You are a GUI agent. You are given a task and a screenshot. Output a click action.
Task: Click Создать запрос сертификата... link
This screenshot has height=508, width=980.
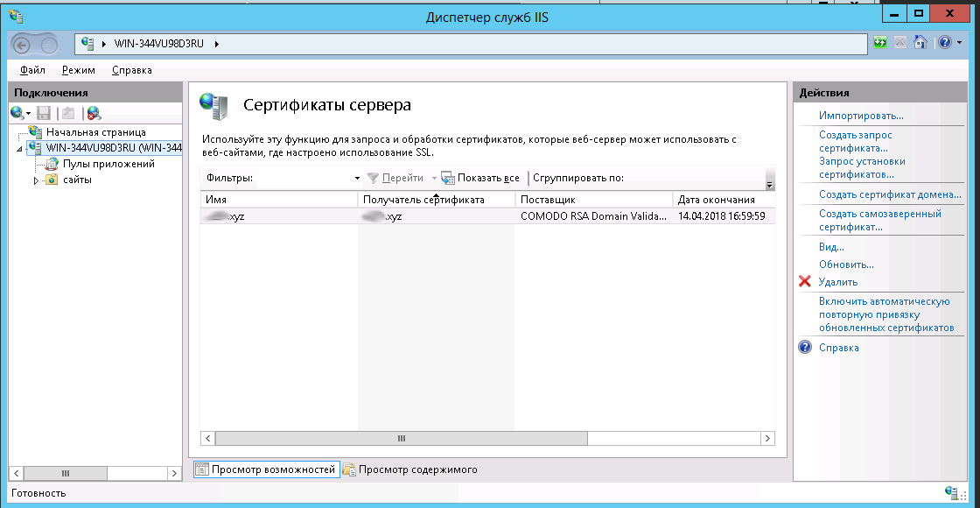point(855,142)
